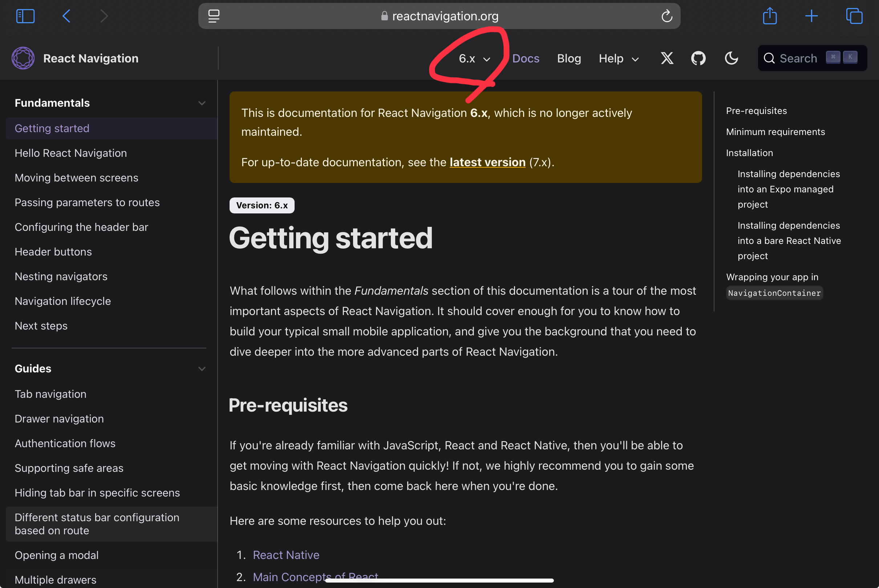Open Opening a modal guide

[112, 555]
